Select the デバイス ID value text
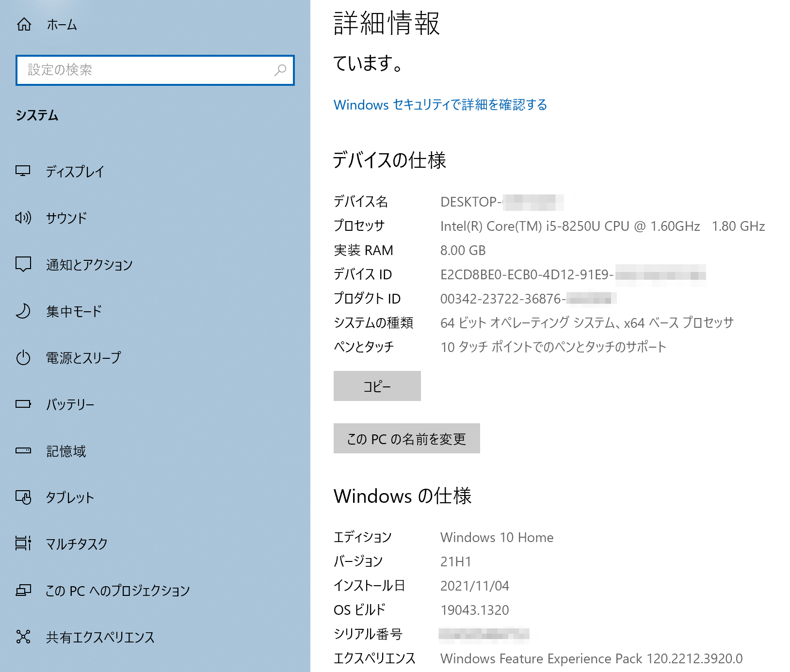 (x=573, y=274)
